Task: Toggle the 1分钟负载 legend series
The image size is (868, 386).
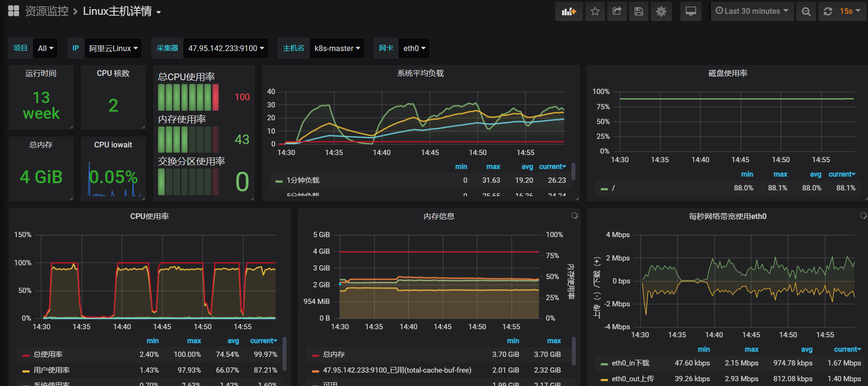Action: (303, 180)
